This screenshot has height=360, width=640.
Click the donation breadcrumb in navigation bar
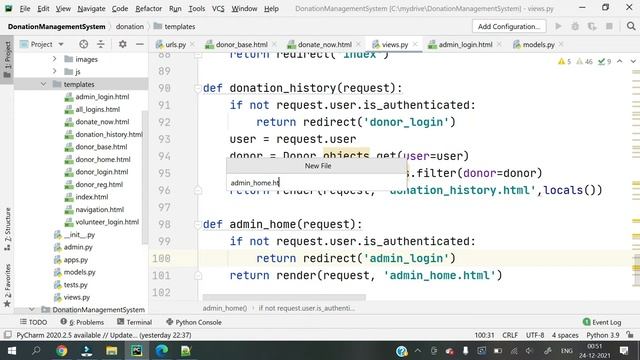tap(130, 27)
